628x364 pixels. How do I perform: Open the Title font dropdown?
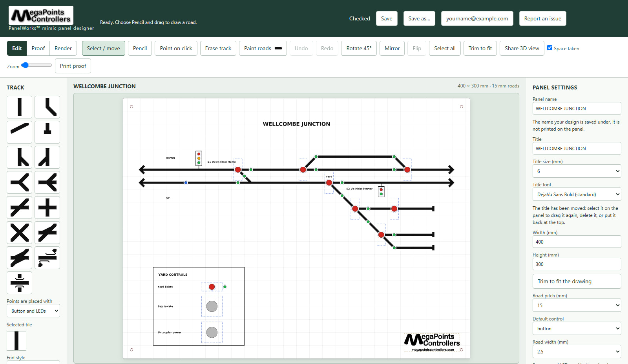point(577,194)
